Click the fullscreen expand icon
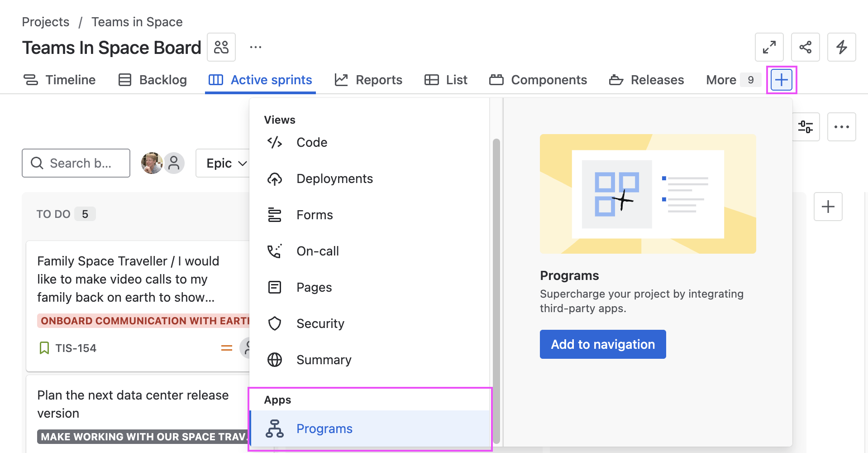 click(769, 47)
